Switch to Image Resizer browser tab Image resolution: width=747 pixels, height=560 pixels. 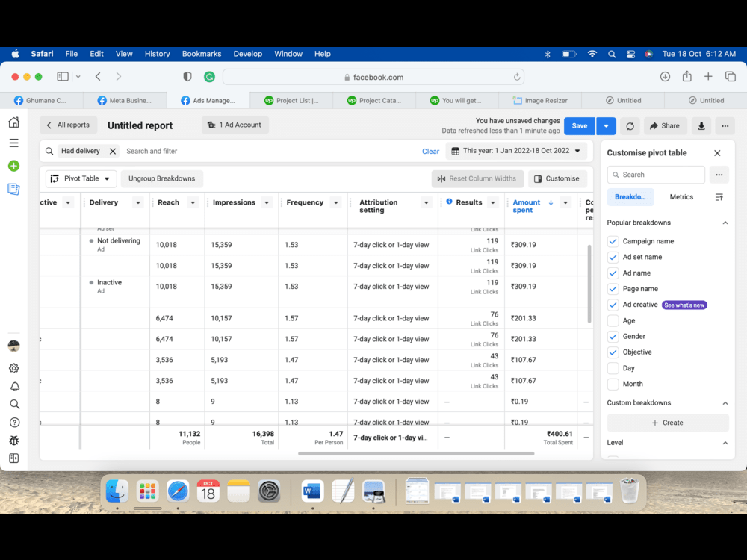point(540,101)
